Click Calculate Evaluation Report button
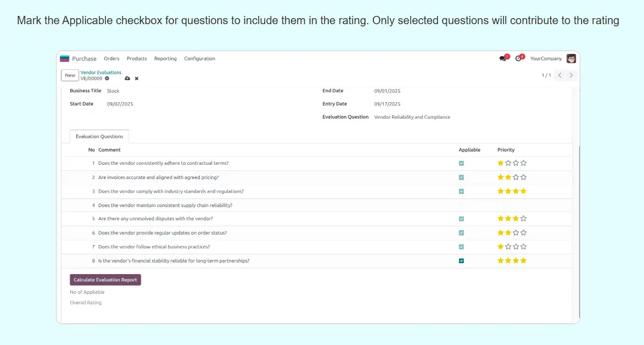This screenshot has width=644, height=345. 105,280
